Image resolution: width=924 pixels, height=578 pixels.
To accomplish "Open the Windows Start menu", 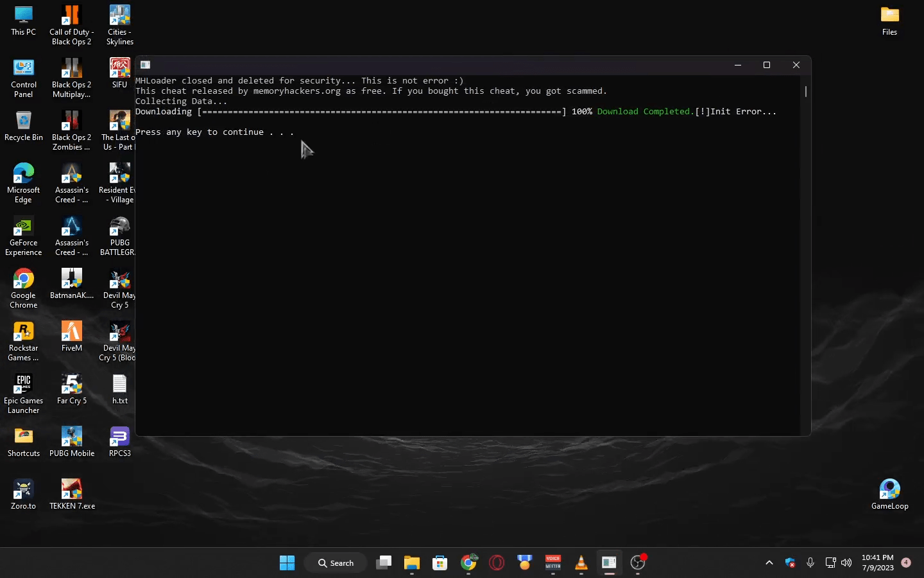I will click(x=287, y=563).
